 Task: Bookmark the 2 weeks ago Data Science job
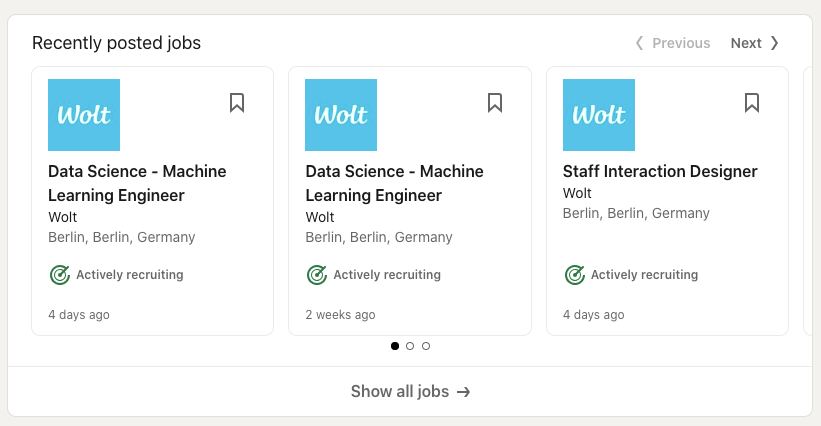pos(495,103)
